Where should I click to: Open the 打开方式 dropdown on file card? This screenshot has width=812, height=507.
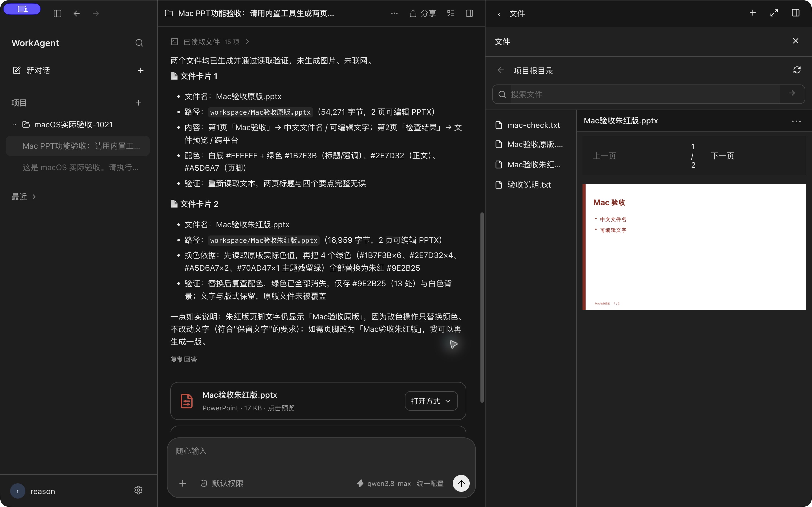tap(431, 401)
